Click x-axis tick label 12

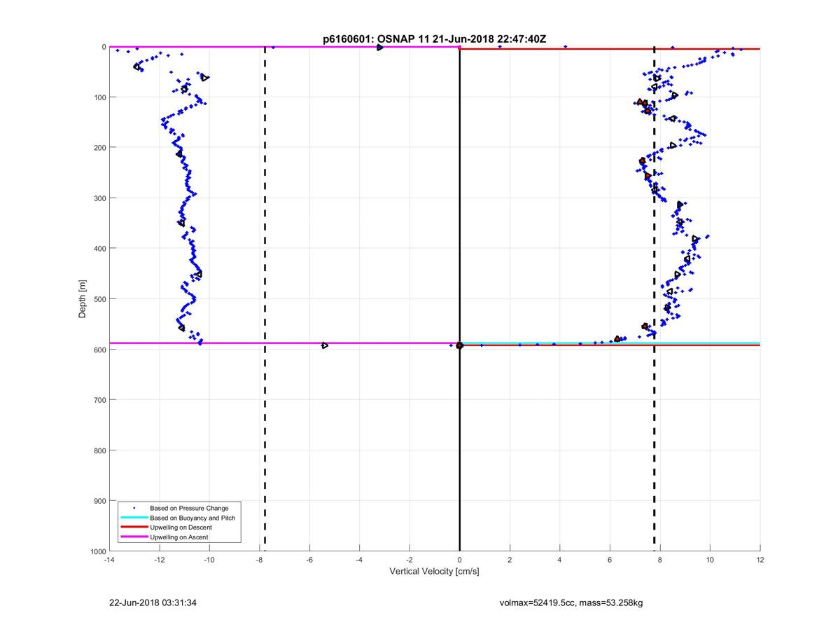point(760,560)
